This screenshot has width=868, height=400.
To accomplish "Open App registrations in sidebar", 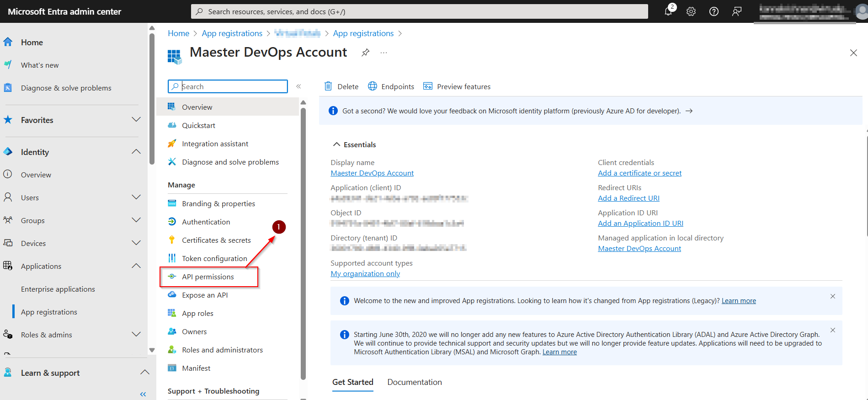I will (x=49, y=312).
